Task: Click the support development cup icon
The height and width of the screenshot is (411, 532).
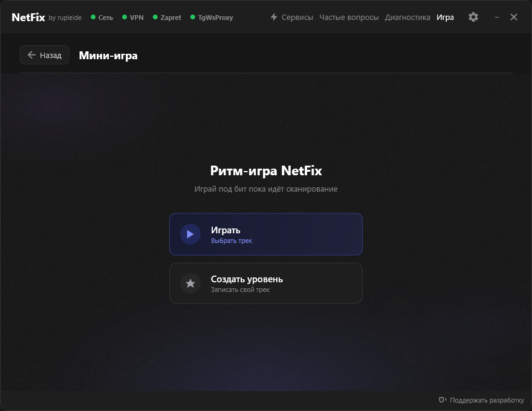Action: (x=443, y=400)
